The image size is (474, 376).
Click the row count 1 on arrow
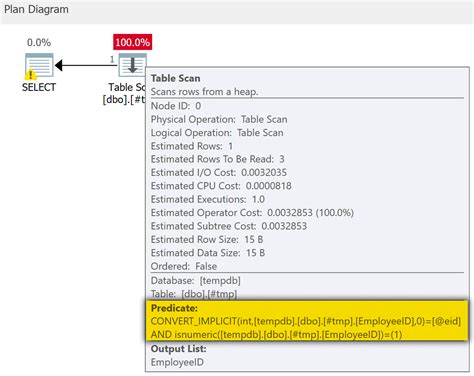[112, 59]
